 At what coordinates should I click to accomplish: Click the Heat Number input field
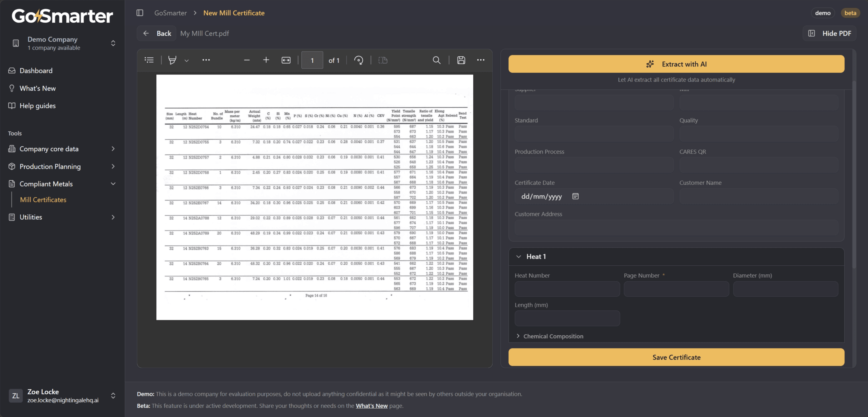(567, 289)
